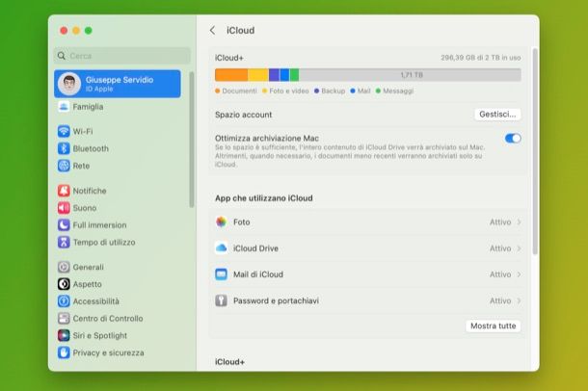Select the Suono speaker icon
This screenshot has width=588, height=391.
click(x=64, y=208)
